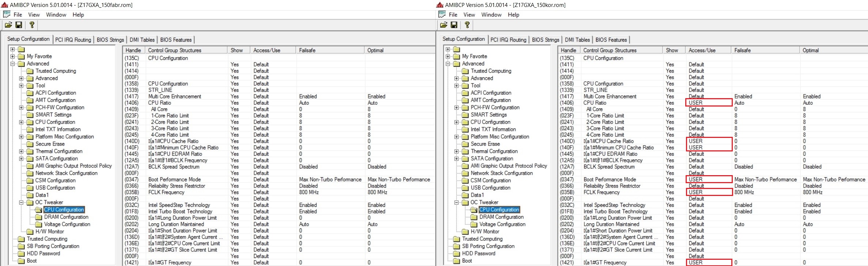The height and width of the screenshot is (266, 868).
Task: Select Voltage Configuration in the right tree
Action: [502, 224]
